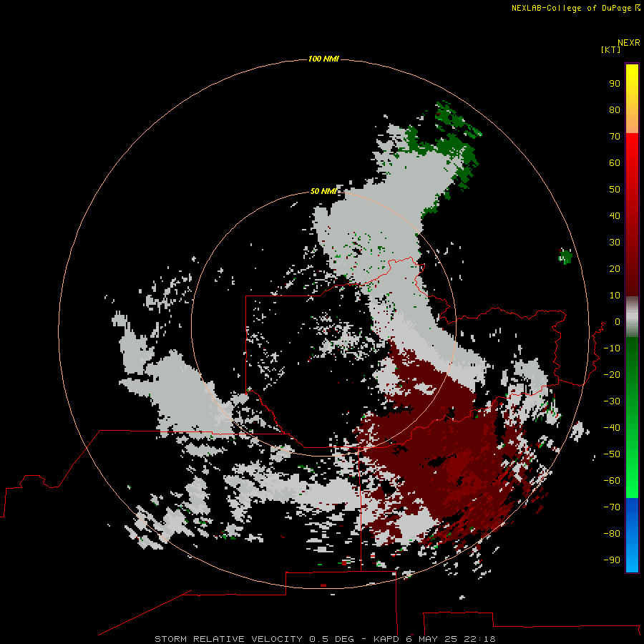The width and height of the screenshot is (644, 644).
Task: Click the 50 NMI range ring label
Action: pos(323,191)
